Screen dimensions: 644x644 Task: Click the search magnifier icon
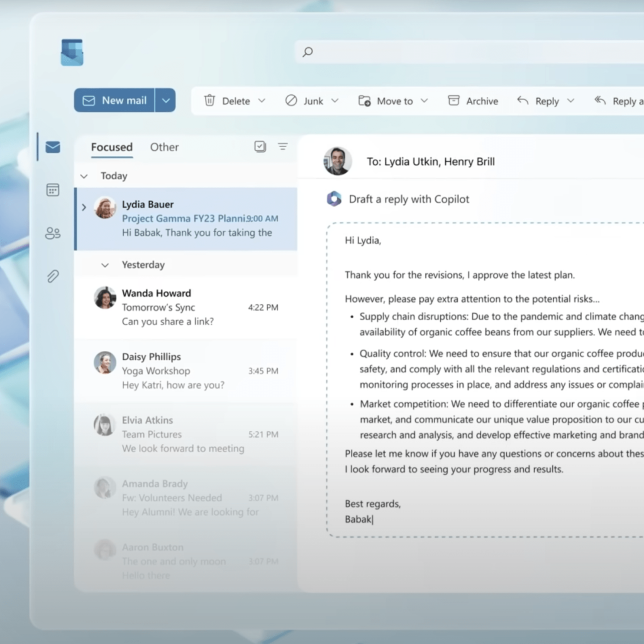click(x=308, y=52)
